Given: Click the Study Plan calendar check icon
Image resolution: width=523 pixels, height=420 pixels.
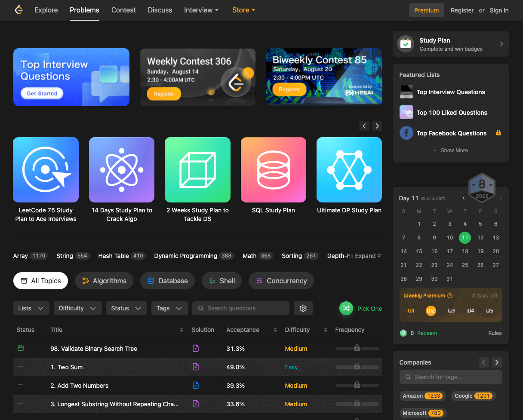Looking at the screenshot, I should pyautogui.click(x=406, y=44).
